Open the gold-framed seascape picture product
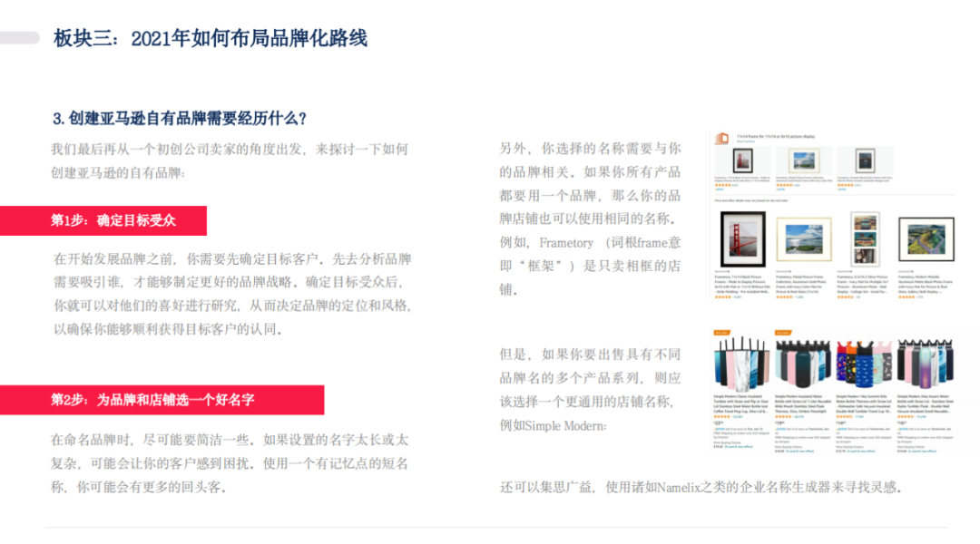980x544 pixels. pyautogui.click(x=804, y=239)
